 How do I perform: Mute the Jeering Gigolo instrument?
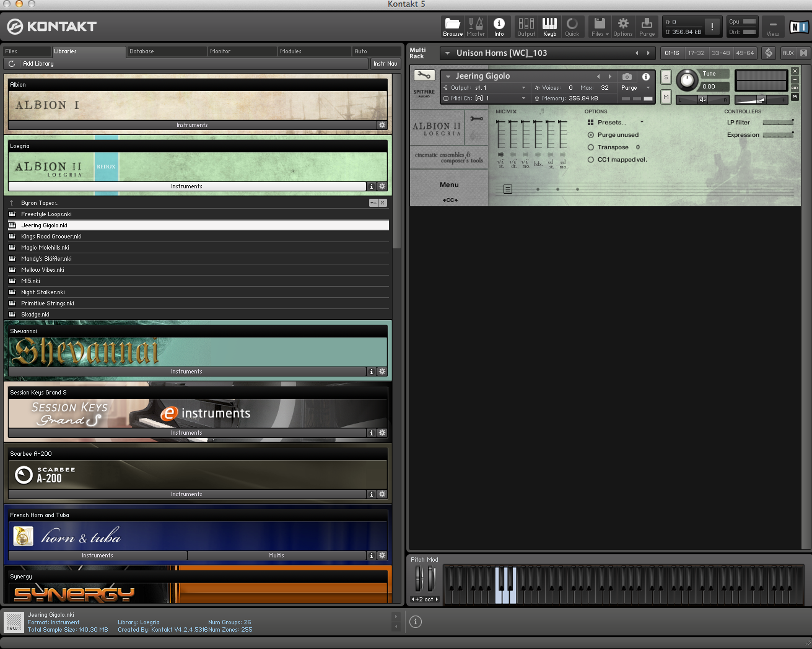[x=666, y=97]
